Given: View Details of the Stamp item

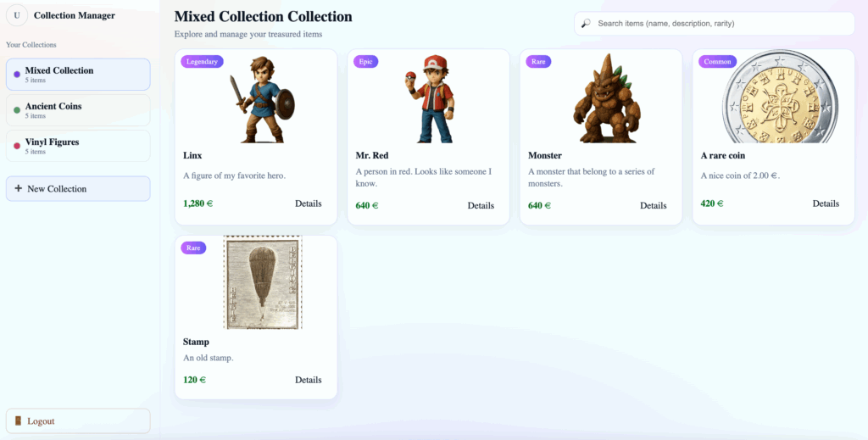Looking at the screenshot, I should [308, 380].
